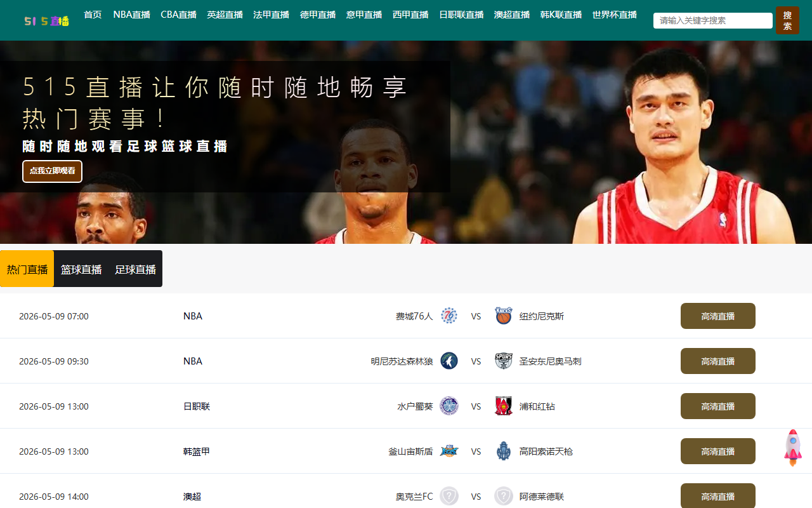Click banner headline 515直播让你随时随地畅享热门赛事

214,103
